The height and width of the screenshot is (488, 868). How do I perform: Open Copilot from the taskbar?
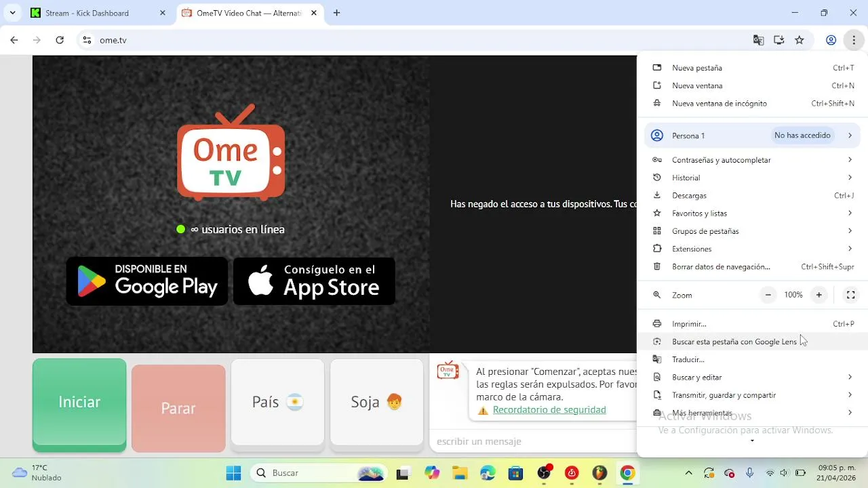point(432,473)
